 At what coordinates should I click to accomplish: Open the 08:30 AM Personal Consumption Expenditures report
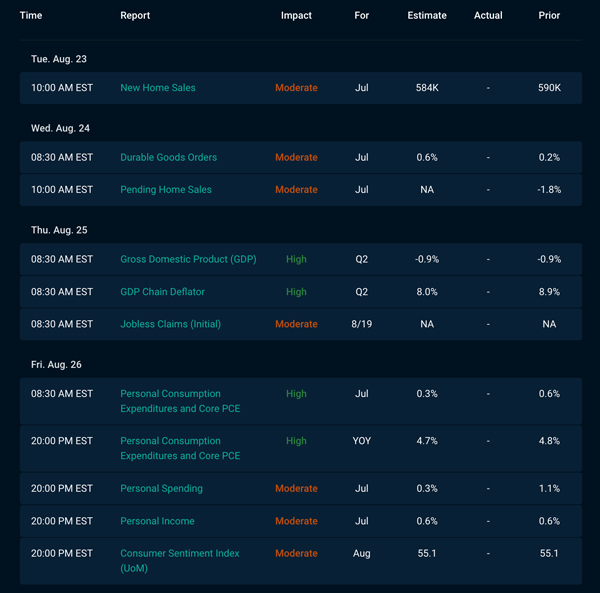(180, 401)
